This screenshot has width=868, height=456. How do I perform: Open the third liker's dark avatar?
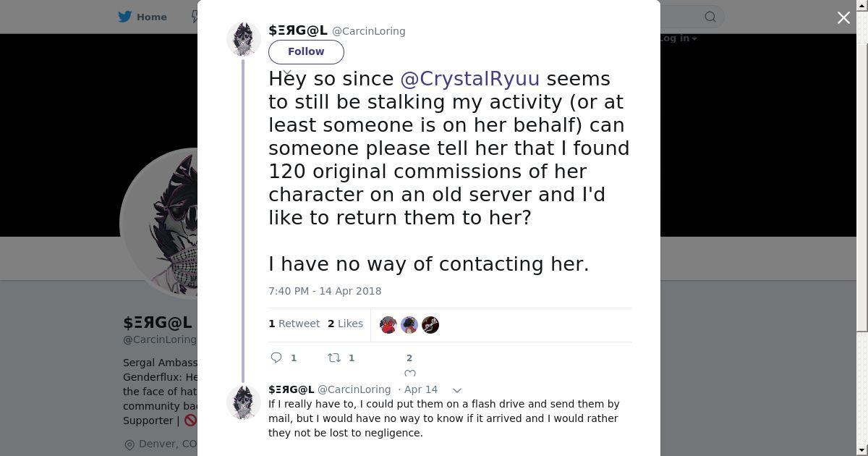coord(430,325)
